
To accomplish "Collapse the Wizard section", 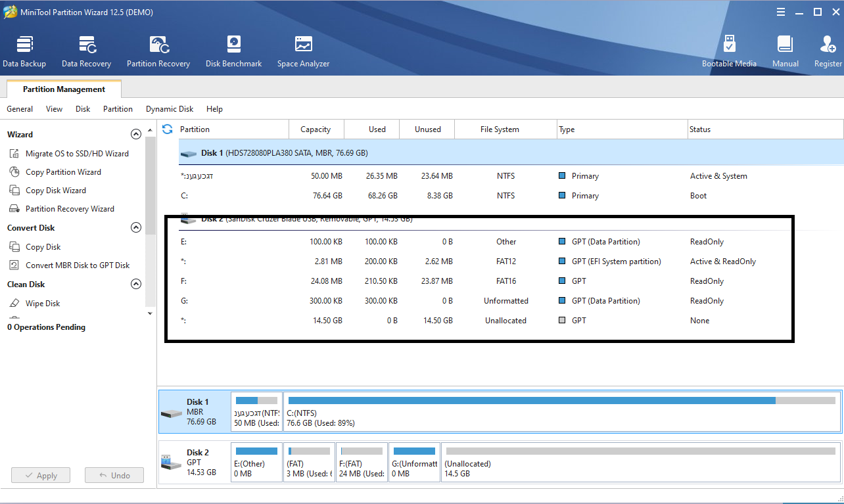I will 136,134.
